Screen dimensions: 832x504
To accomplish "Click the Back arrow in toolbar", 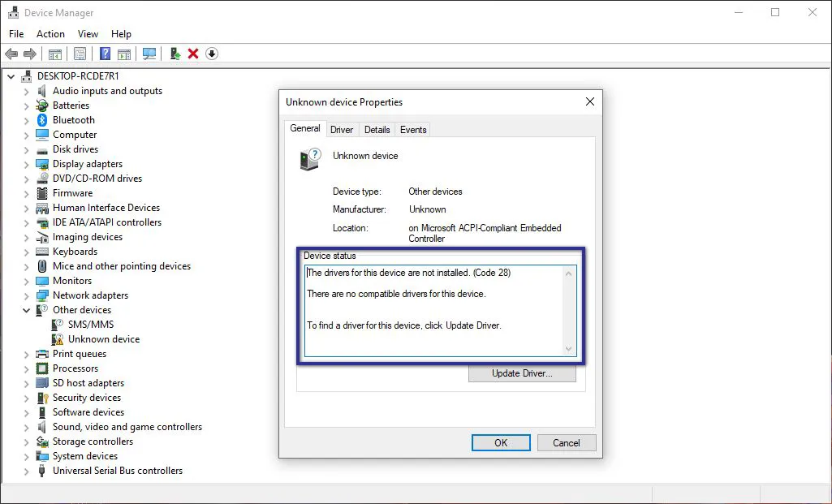I will click(11, 54).
